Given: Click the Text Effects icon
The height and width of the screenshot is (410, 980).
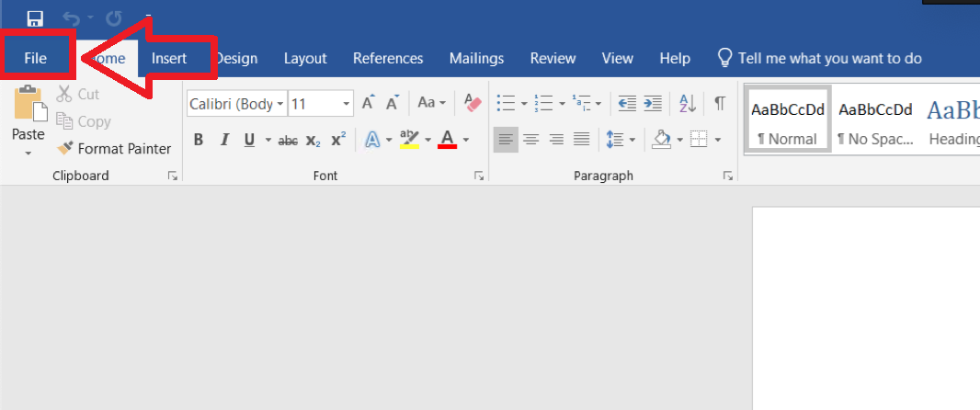Looking at the screenshot, I should coord(372,140).
